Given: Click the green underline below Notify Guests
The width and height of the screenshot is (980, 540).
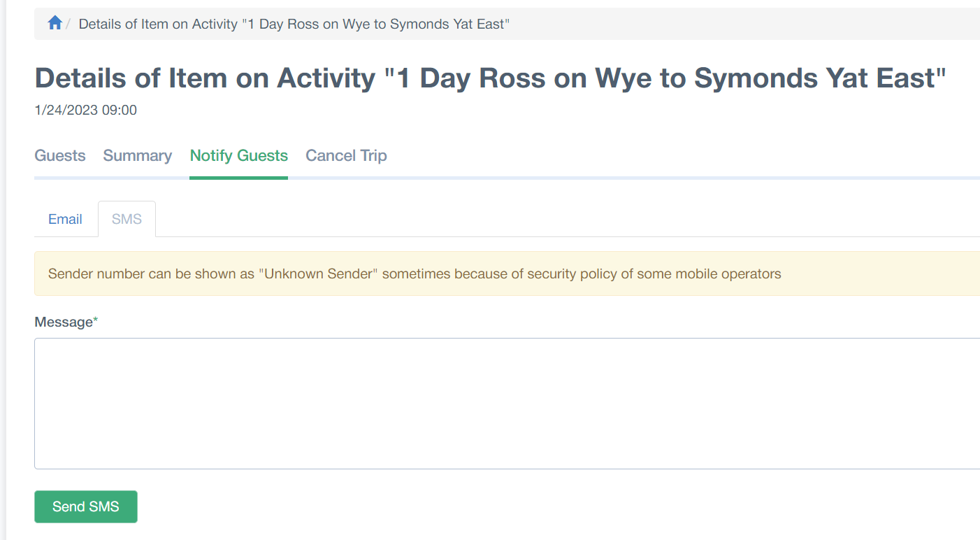Looking at the screenshot, I should (239, 178).
